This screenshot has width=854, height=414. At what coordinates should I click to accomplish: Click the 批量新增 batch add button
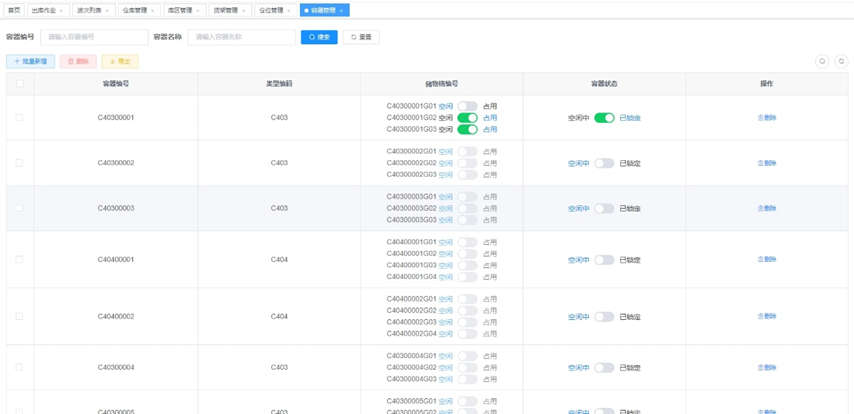(31, 62)
